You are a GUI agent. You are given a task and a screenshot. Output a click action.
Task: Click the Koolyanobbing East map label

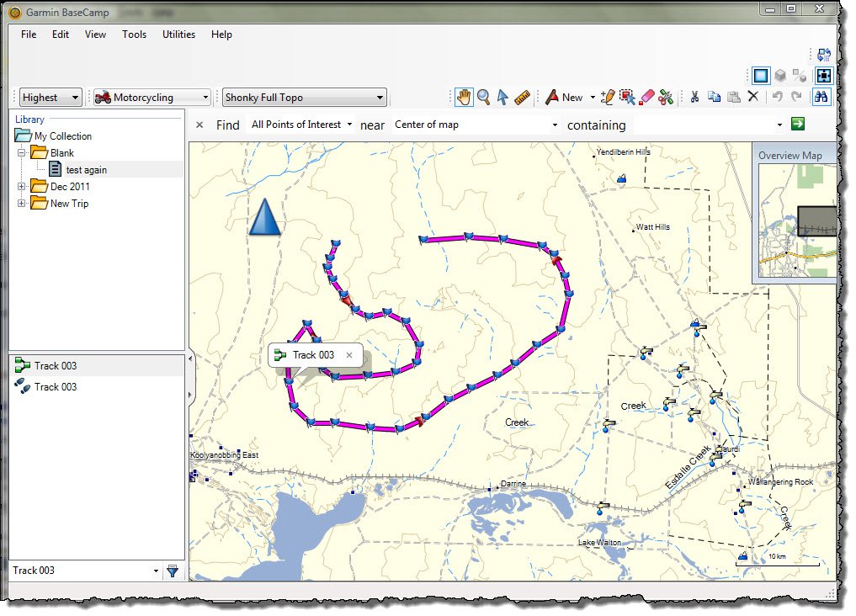pos(225,455)
